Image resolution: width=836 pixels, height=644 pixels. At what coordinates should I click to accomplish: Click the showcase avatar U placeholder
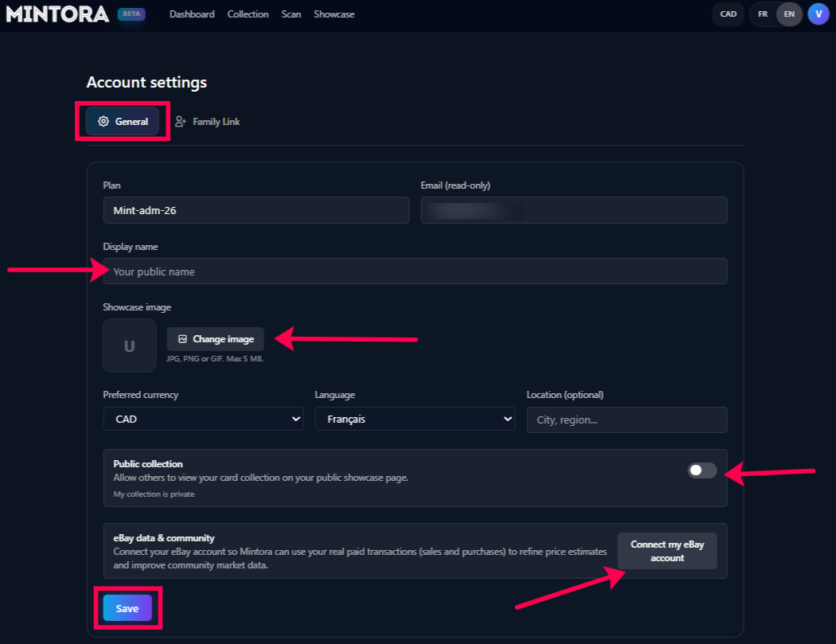click(x=129, y=346)
